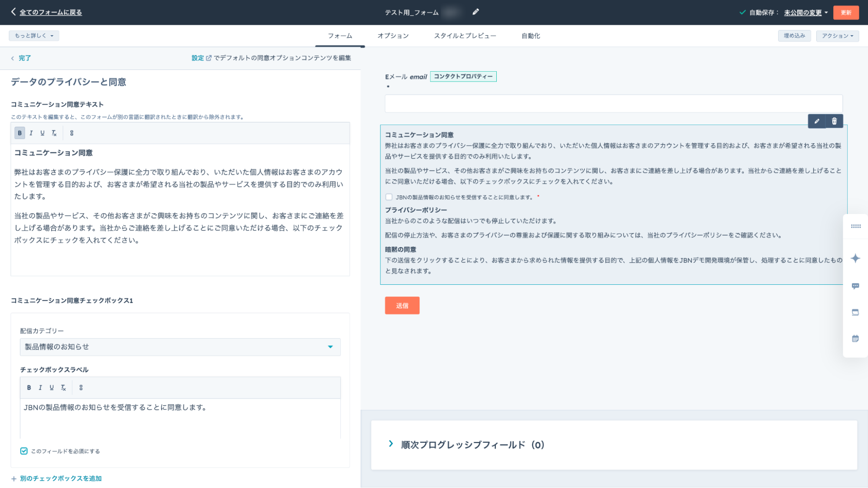This screenshot has height=488, width=868.
Task: Click the Eメール input field in preview
Action: tap(614, 104)
